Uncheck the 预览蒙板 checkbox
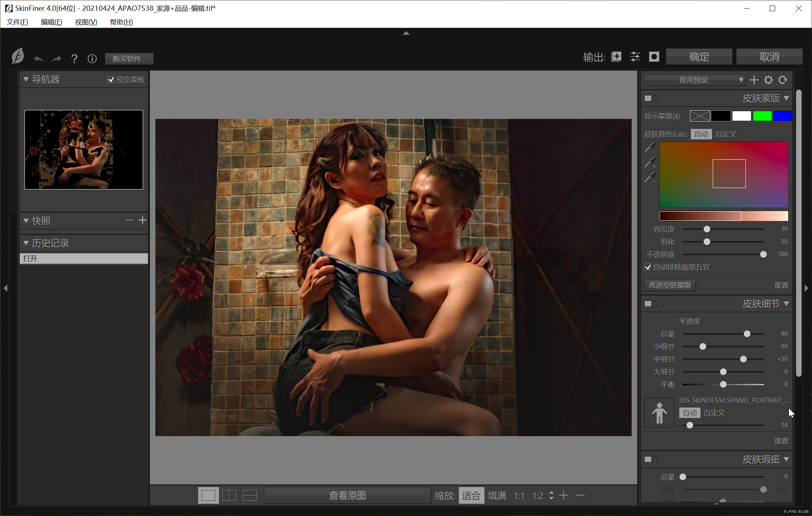The image size is (812, 516). (111, 79)
